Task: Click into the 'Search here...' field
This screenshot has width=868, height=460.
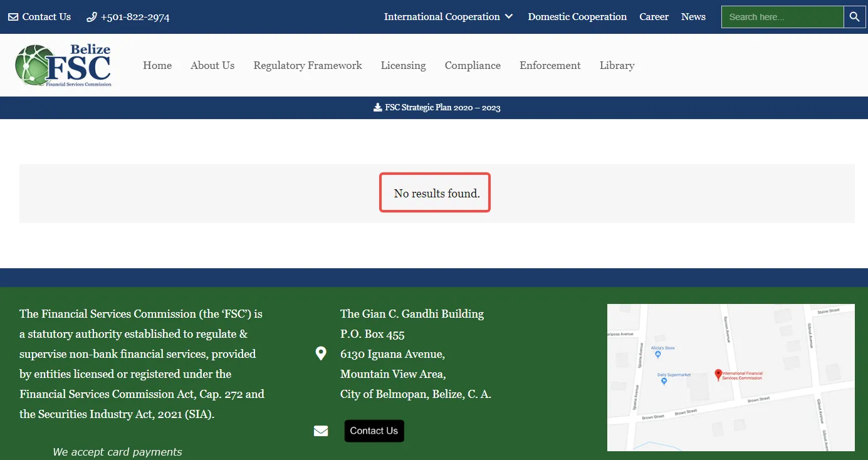Action: [x=783, y=17]
